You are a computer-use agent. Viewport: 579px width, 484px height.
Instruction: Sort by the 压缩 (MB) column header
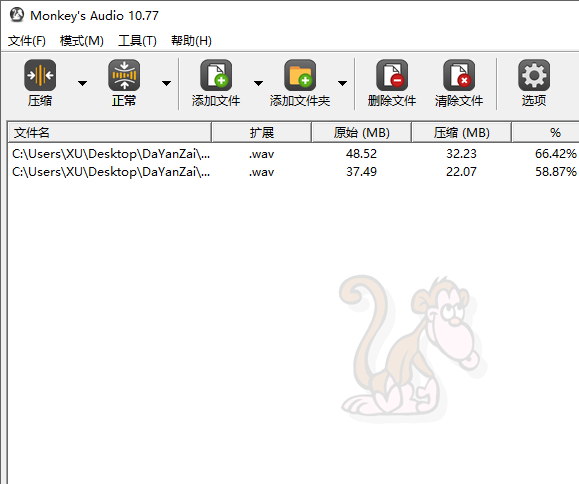(x=462, y=132)
